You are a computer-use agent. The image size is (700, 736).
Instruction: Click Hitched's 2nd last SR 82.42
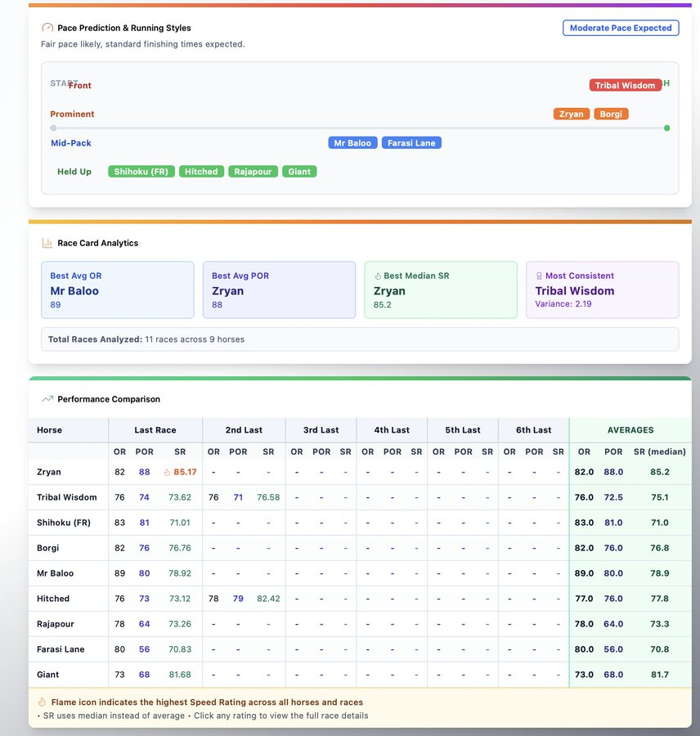click(268, 599)
